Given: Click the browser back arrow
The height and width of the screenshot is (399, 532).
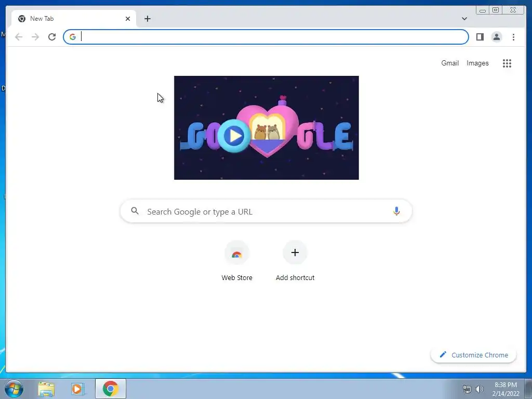Looking at the screenshot, I should click(19, 37).
